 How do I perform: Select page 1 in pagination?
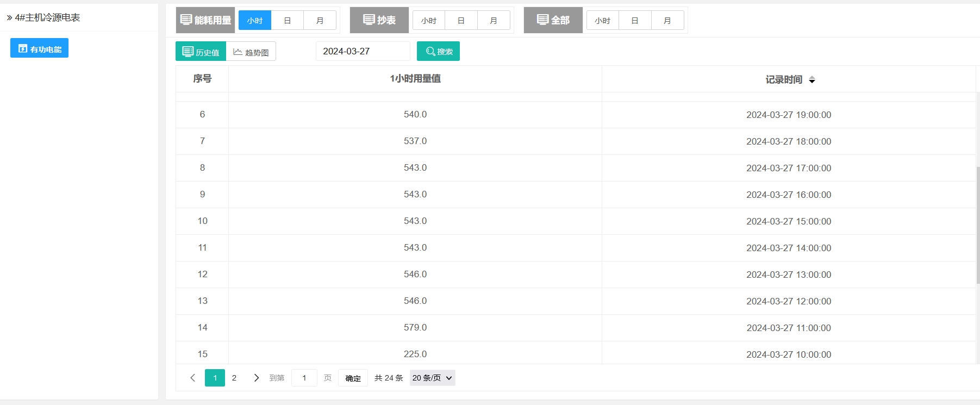click(x=215, y=378)
